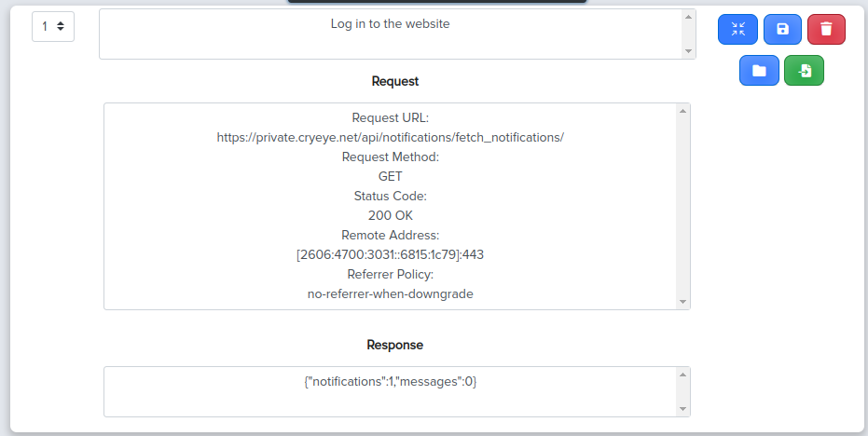Click the Response JSON notifications text
This screenshot has width=868, height=436.
tap(391, 381)
